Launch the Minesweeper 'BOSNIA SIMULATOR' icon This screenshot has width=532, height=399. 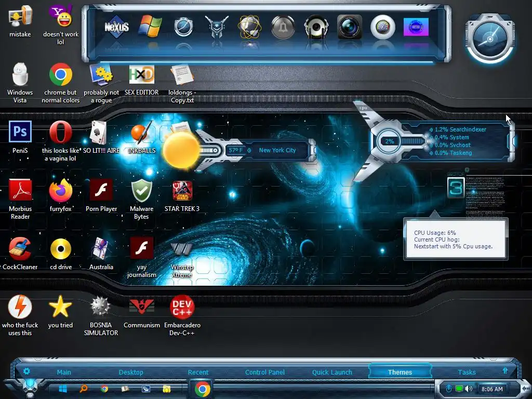pos(101,315)
